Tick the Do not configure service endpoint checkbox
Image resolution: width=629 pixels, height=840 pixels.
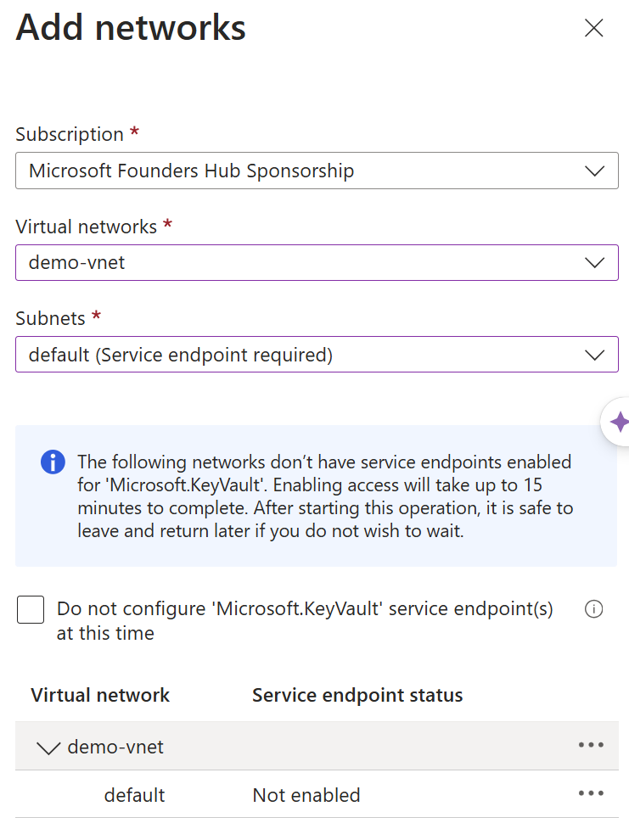(31, 610)
